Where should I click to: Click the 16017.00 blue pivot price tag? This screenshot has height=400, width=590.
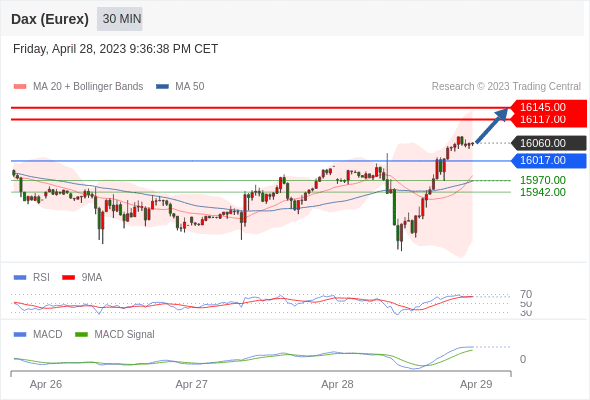(x=549, y=161)
